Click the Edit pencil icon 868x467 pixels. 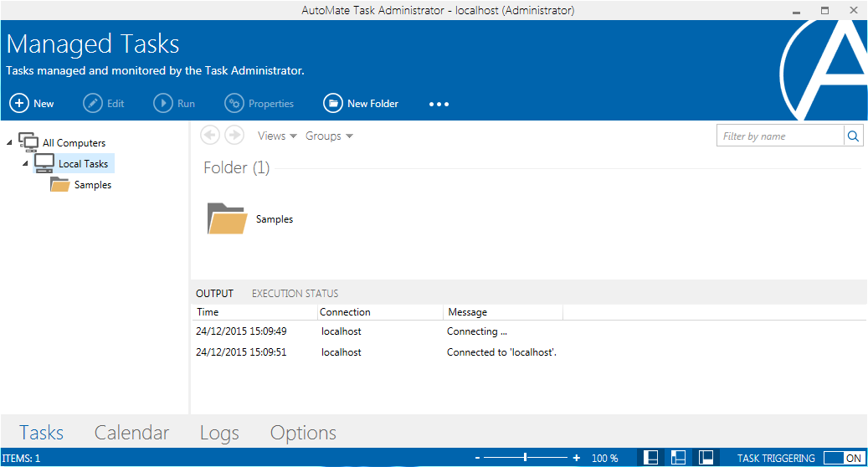click(92, 103)
